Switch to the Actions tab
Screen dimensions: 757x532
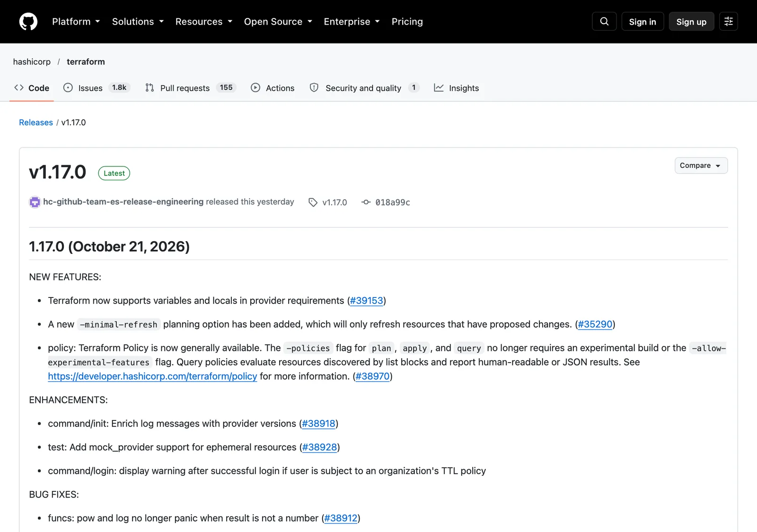273,88
